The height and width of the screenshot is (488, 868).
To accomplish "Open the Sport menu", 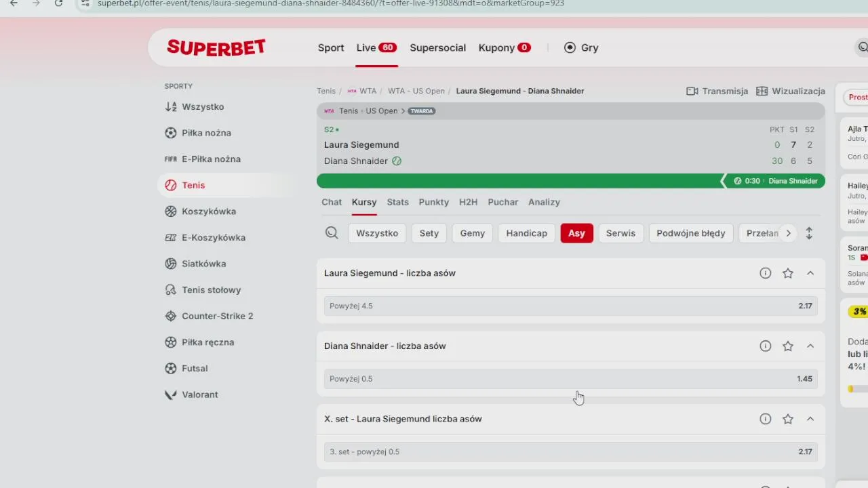I will 331,47.
